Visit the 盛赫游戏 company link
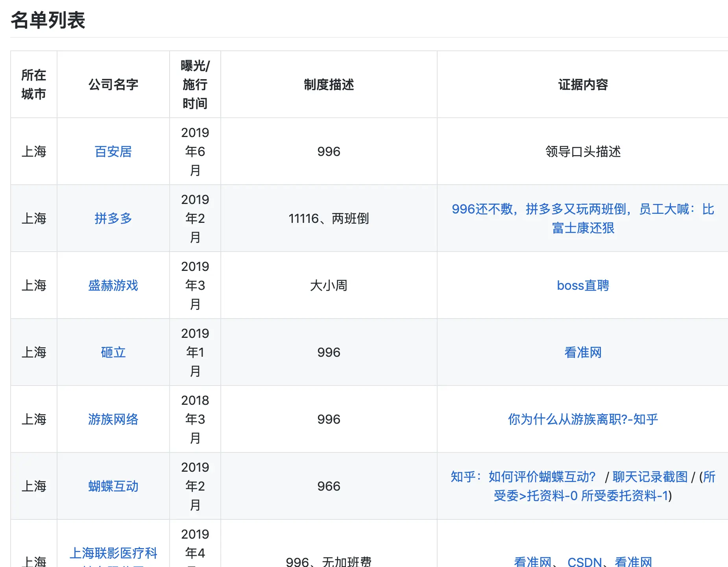The width and height of the screenshot is (728, 567). click(113, 285)
